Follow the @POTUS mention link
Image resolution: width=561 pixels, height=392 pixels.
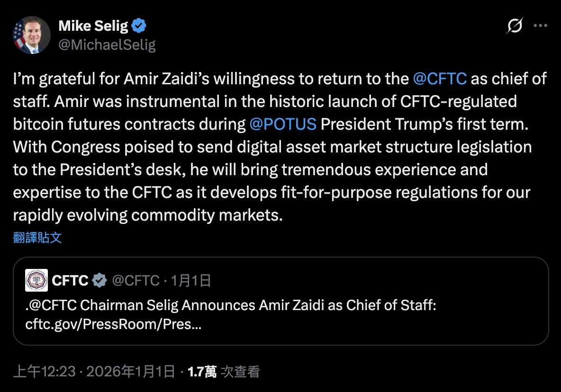coord(282,124)
